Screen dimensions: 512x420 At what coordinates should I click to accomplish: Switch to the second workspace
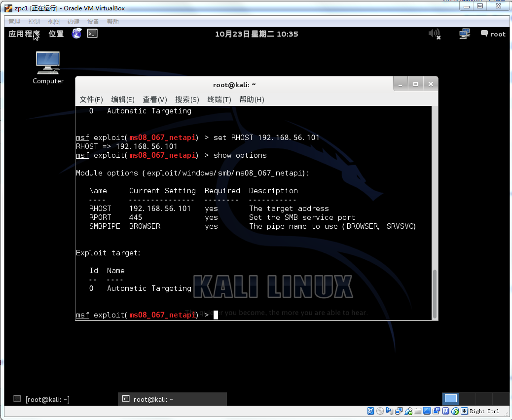coord(467,399)
